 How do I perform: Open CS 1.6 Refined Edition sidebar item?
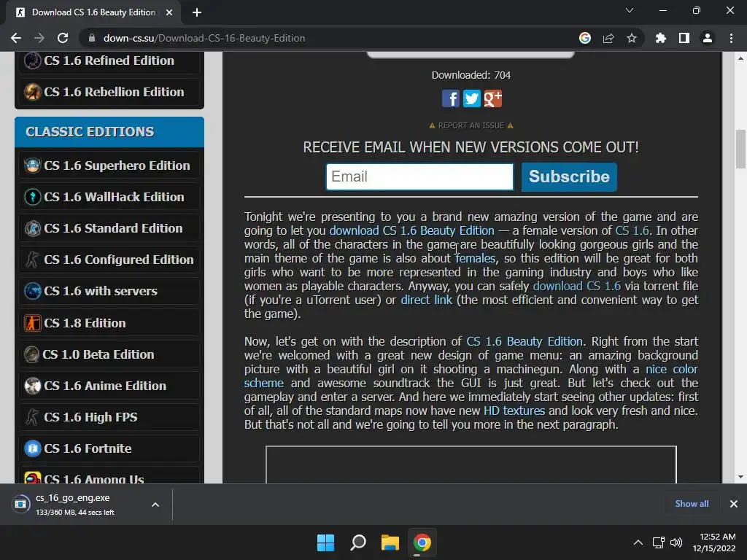coord(109,61)
